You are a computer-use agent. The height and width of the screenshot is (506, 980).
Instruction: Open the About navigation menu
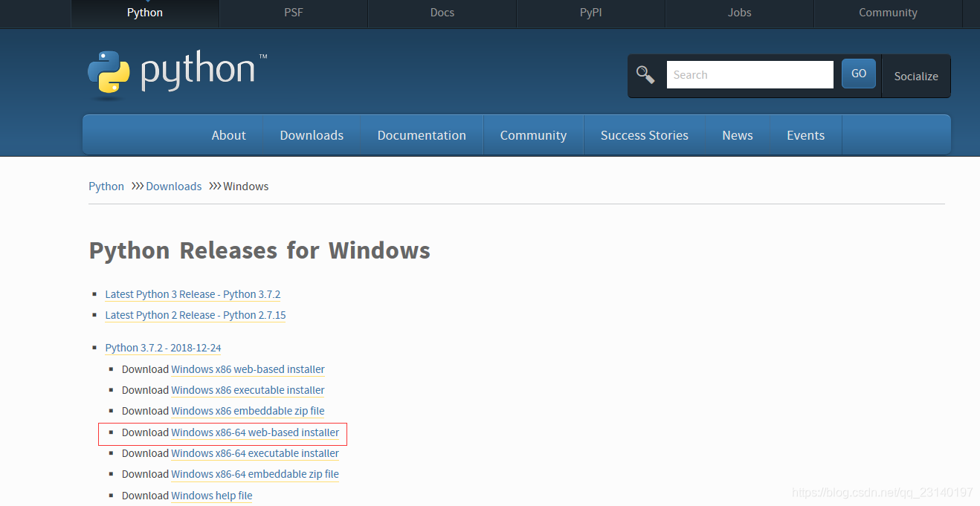coord(229,135)
